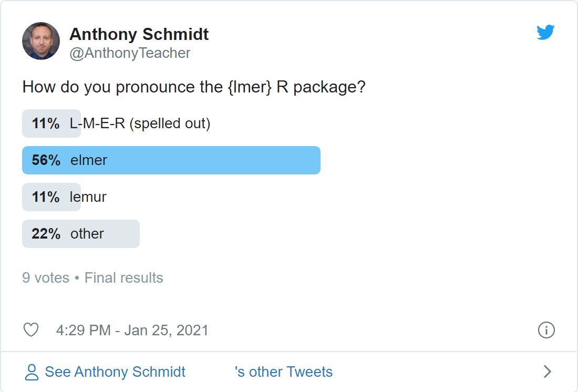Open the tweet info circle icon
Image resolution: width=578 pixels, height=392 pixels.
[x=546, y=330]
